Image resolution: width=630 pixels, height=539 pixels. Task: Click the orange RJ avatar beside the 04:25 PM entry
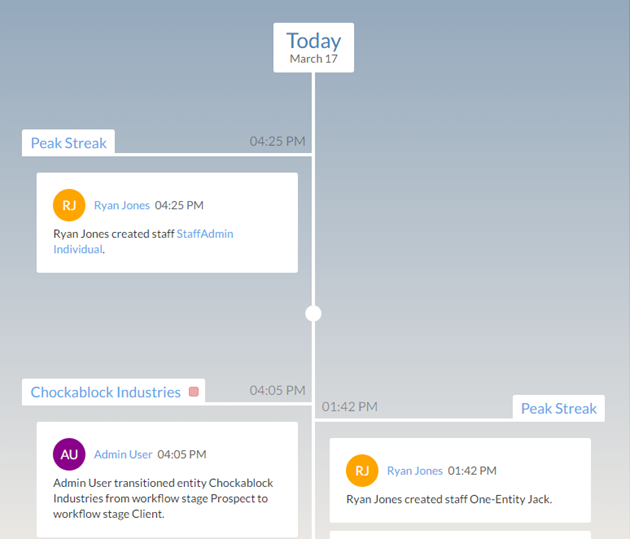click(x=69, y=205)
